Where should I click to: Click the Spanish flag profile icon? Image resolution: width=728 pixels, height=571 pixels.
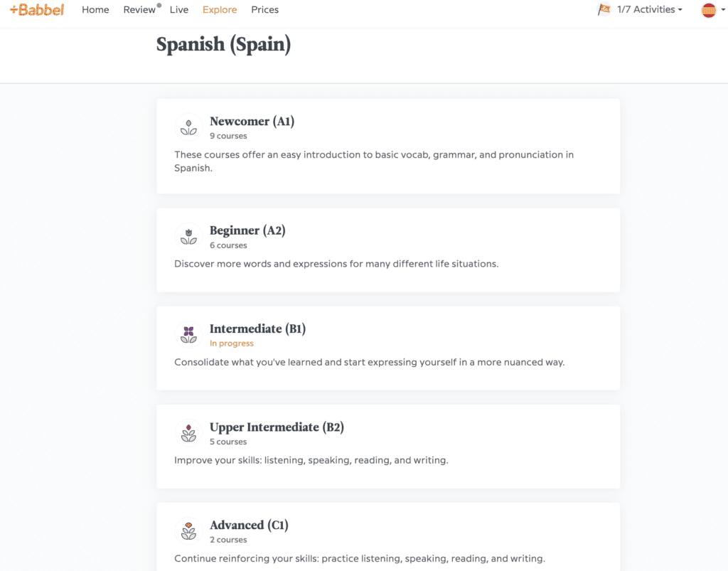[x=708, y=11]
